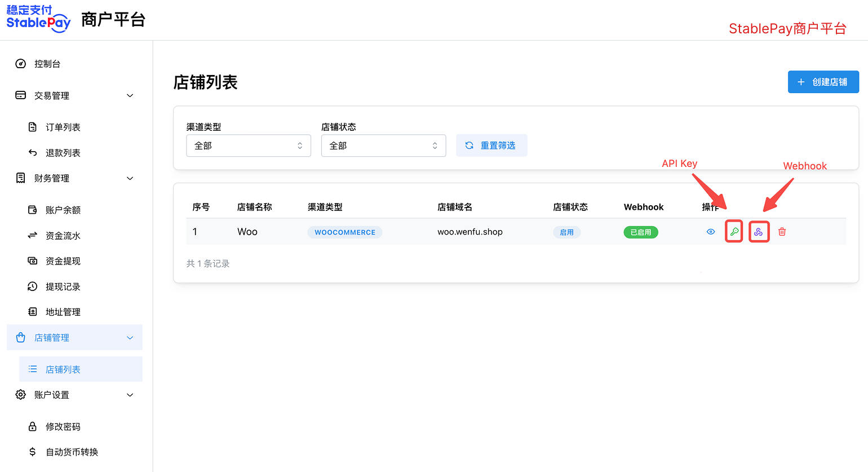Viewport: 868px width, 472px height.
Task: Click the woo.wenfu.shop domain text
Action: pos(470,231)
